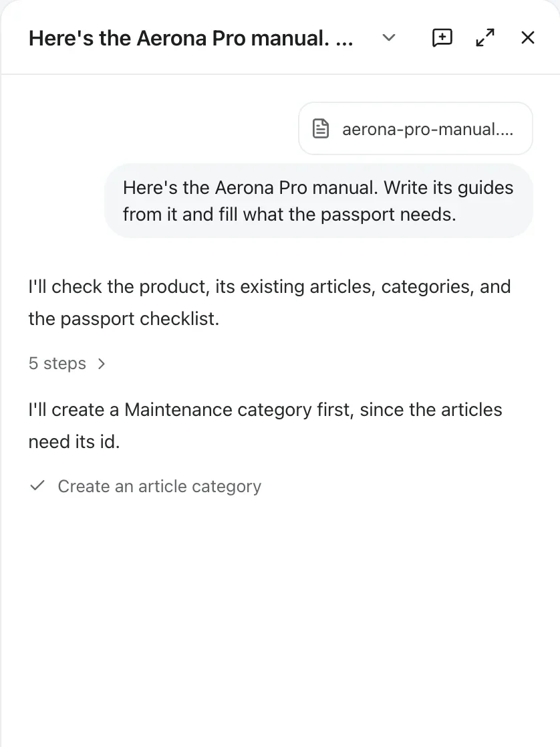Select the user message about Aerona Pro manual

pos(318,201)
